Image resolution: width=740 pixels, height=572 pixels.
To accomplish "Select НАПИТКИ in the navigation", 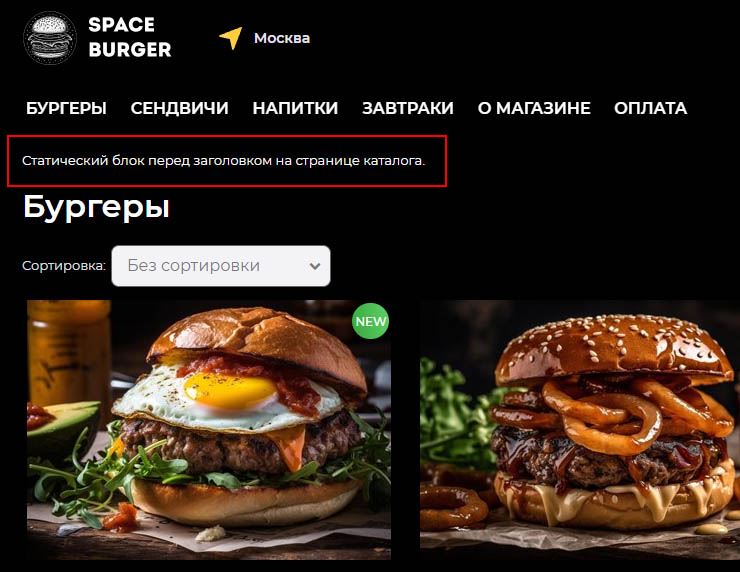I will [x=295, y=108].
